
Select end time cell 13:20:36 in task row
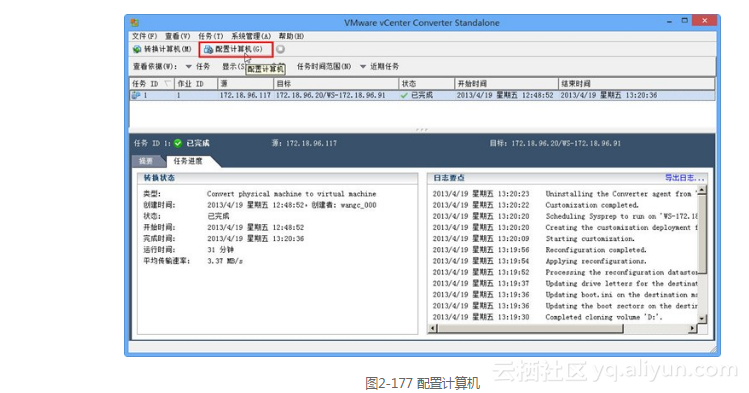coord(609,96)
